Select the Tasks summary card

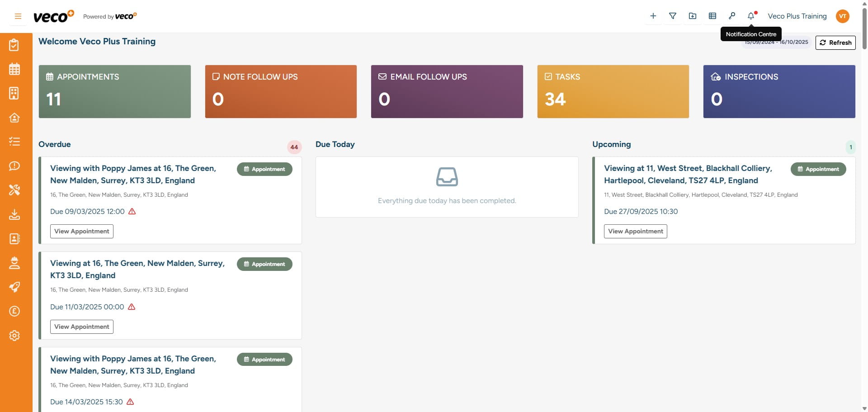(613, 91)
